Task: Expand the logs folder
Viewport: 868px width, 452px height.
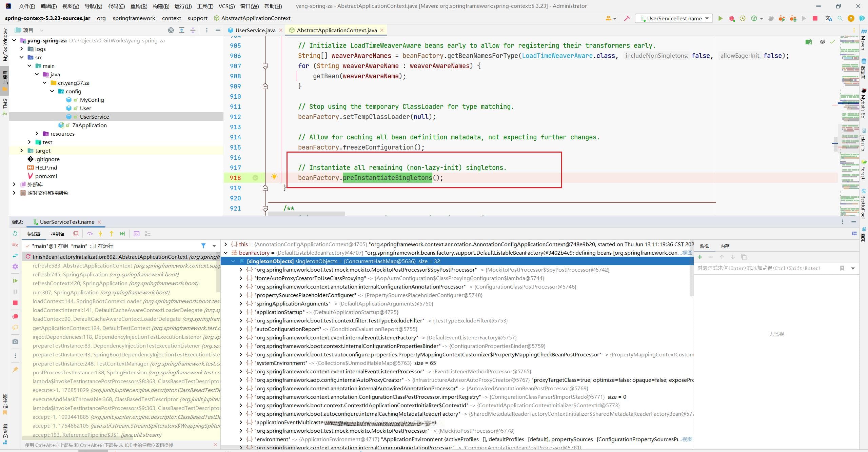Action: [22, 49]
